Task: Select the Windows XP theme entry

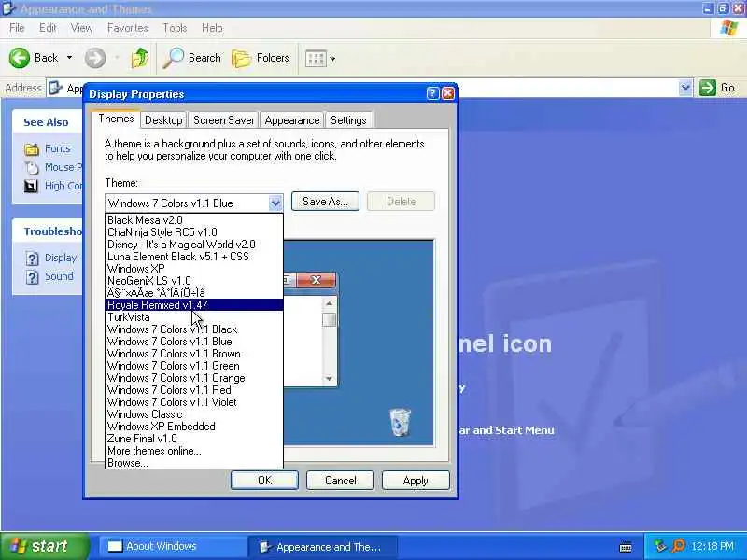Action: click(x=194, y=269)
